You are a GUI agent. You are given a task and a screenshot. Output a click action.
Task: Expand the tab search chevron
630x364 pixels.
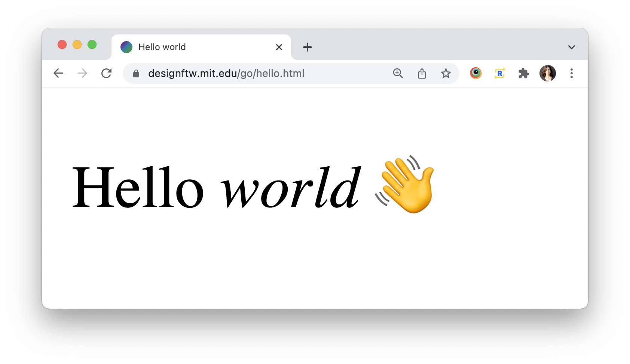(572, 47)
